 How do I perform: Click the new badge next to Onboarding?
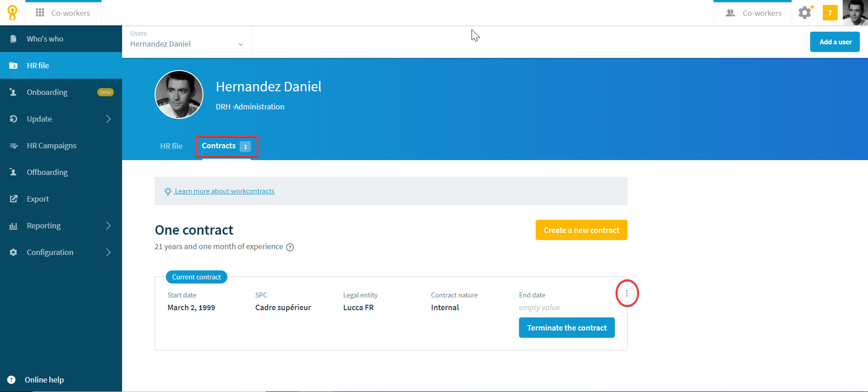pyautogui.click(x=105, y=92)
